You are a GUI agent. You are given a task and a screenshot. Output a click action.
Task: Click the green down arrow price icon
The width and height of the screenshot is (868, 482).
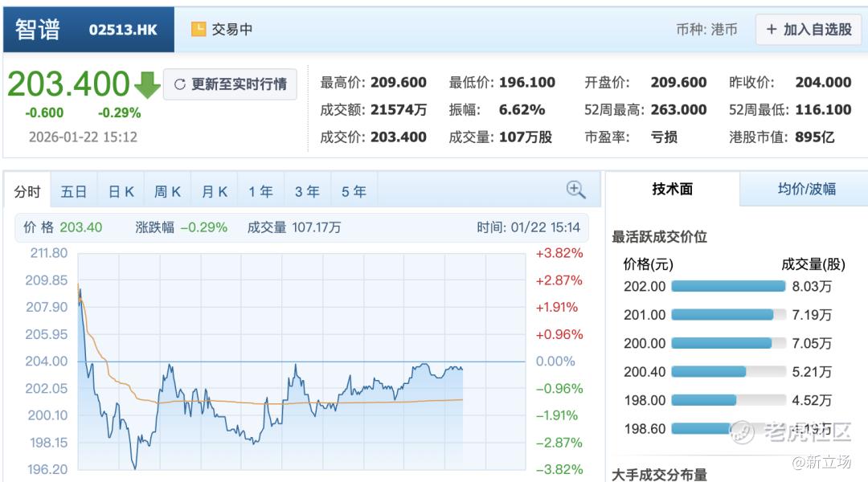pos(147,84)
